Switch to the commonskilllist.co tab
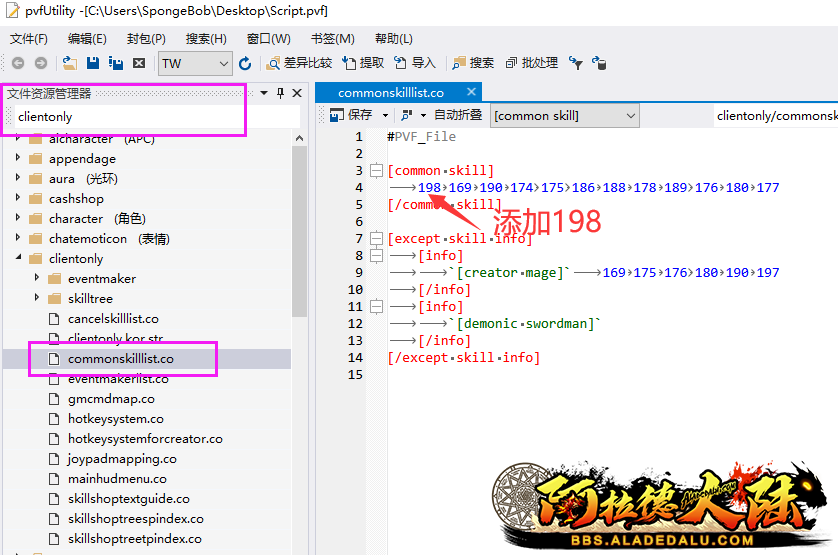 click(391, 93)
